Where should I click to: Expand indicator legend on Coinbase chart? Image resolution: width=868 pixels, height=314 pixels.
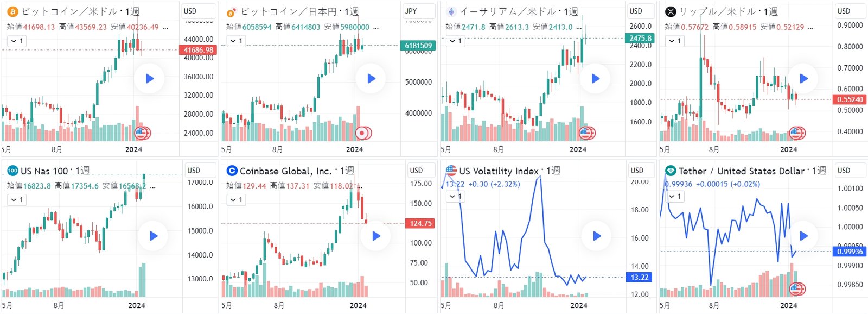[x=237, y=200]
